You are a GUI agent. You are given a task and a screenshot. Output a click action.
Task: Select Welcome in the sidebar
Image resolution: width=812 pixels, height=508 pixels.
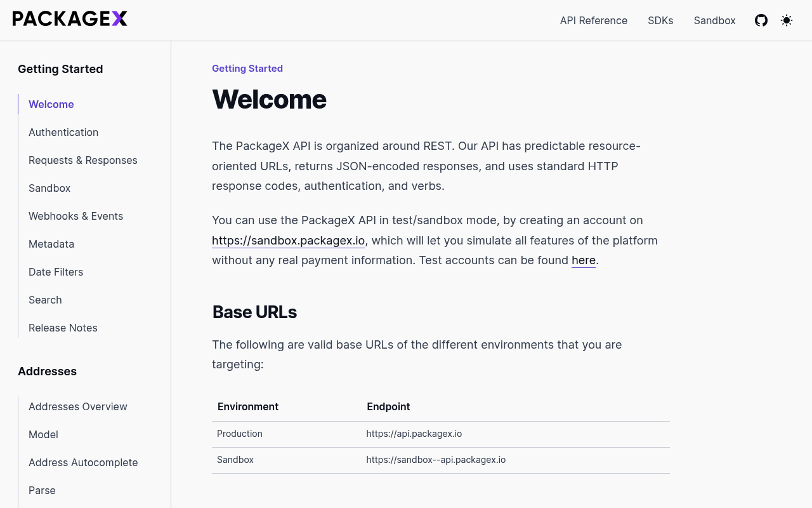(x=51, y=104)
